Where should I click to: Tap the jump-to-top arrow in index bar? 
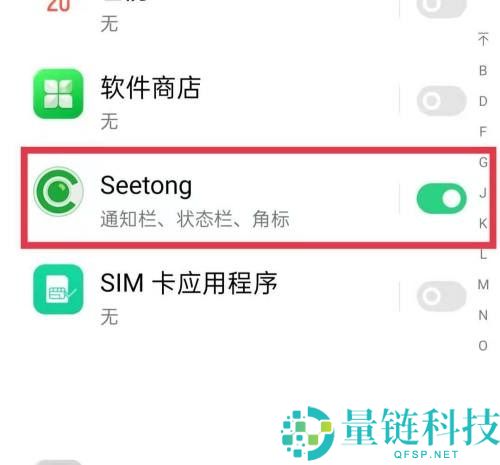coord(483,39)
